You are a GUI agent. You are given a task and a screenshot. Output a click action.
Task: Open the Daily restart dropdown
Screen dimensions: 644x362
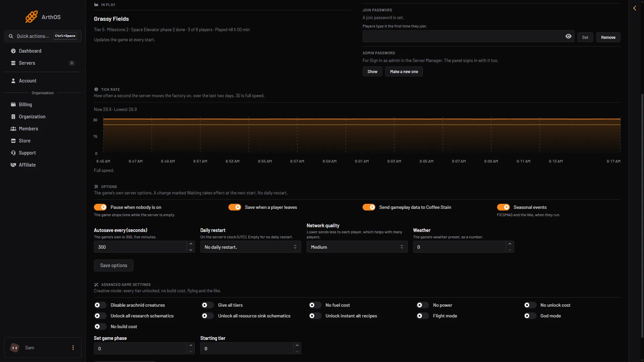pyautogui.click(x=251, y=247)
